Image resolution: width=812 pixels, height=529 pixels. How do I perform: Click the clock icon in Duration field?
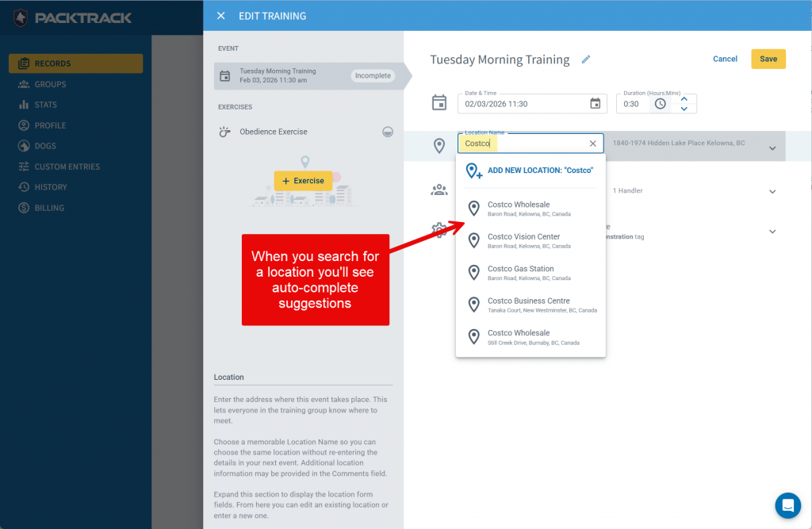point(660,104)
